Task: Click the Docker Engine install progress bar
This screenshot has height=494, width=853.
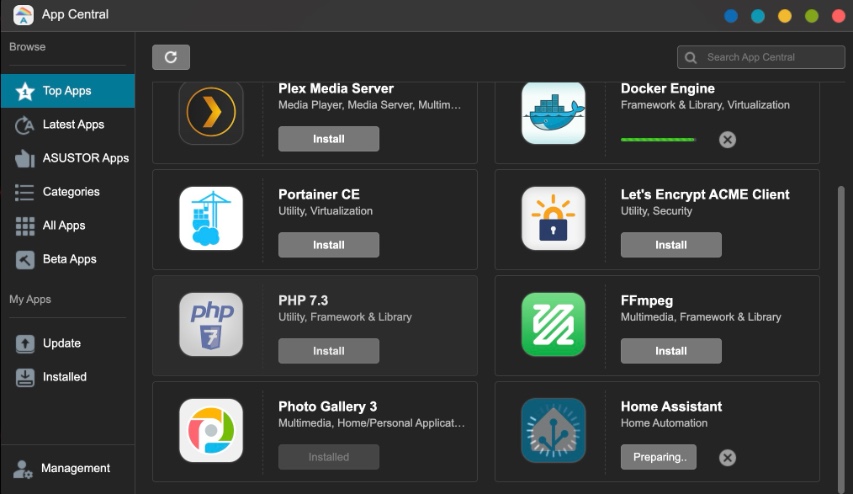Action: (x=658, y=140)
